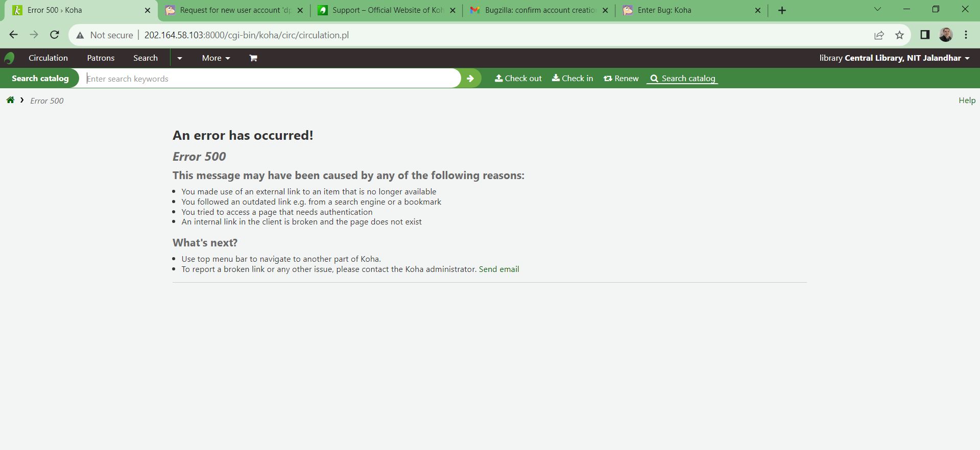Open library Central Library NIT Jalandhar dropdown

[x=894, y=58]
